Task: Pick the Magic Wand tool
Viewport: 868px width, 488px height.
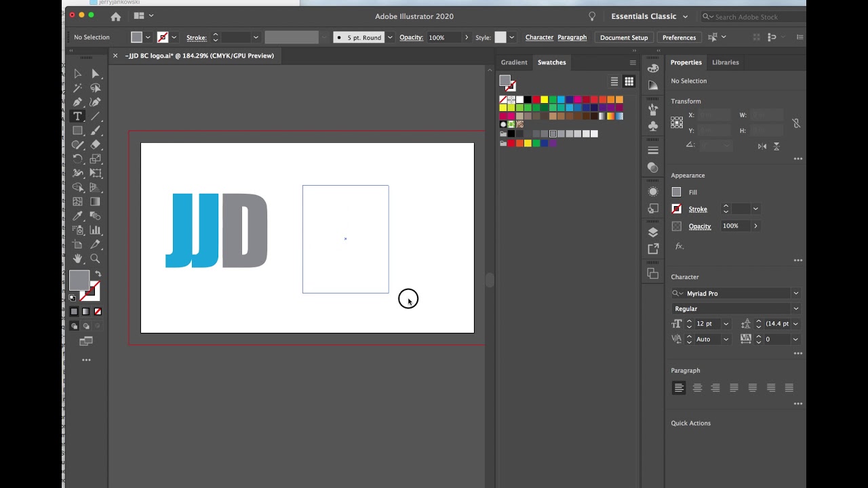Action: pos(77,88)
